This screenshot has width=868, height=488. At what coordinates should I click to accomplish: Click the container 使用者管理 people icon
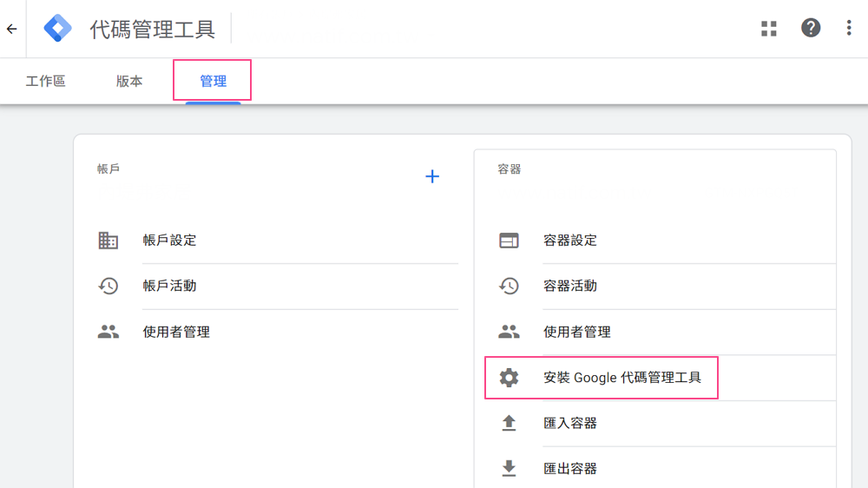[x=509, y=332]
